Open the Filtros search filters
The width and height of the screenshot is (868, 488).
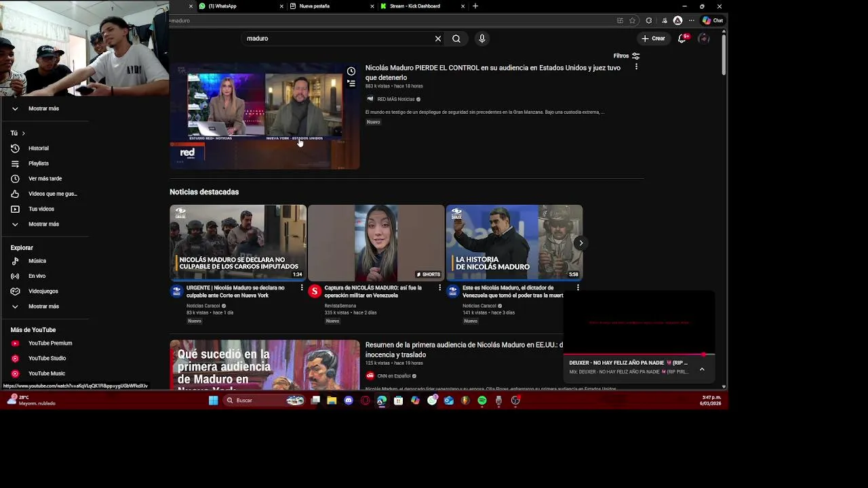click(627, 56)
